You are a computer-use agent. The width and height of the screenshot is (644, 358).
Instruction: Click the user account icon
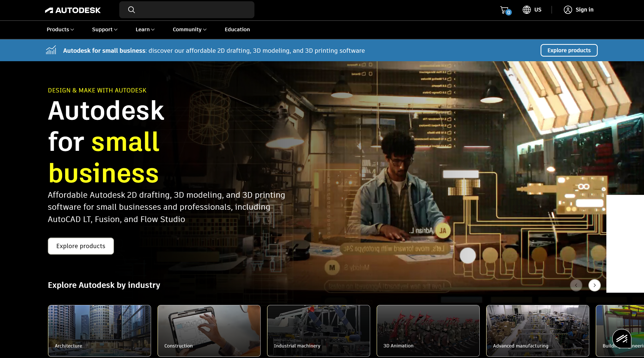point(568,10)
